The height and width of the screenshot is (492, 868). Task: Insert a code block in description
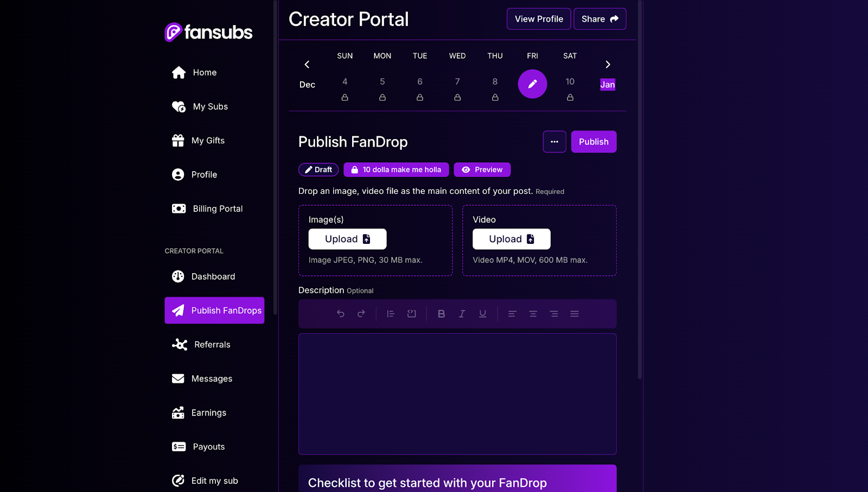click(412, 313)
